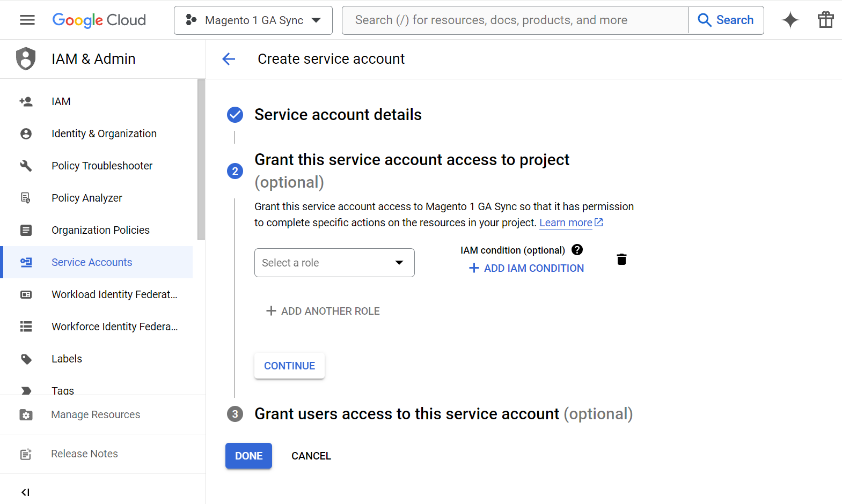Click the back arrow beside Create service account

pos(229,59)
